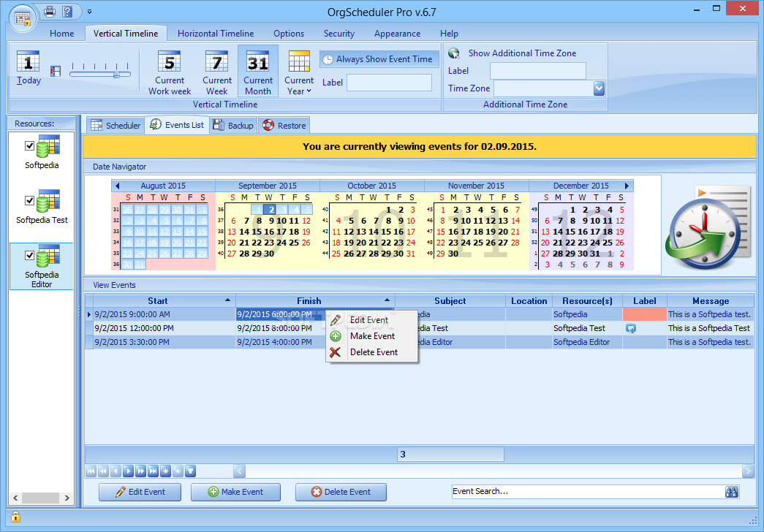
Task: Click the salmon label color cell
Action: [645, 314]
